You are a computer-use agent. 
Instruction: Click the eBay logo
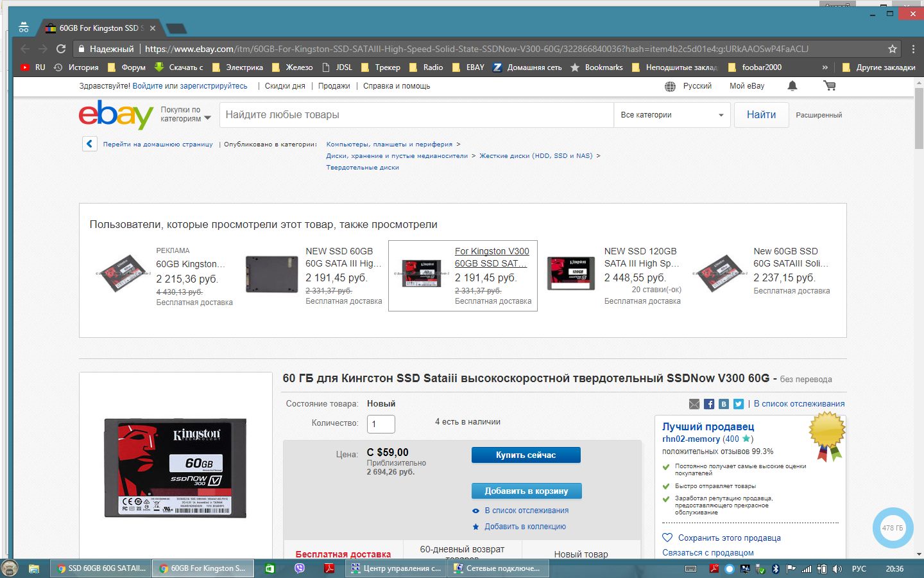(116, 115)
